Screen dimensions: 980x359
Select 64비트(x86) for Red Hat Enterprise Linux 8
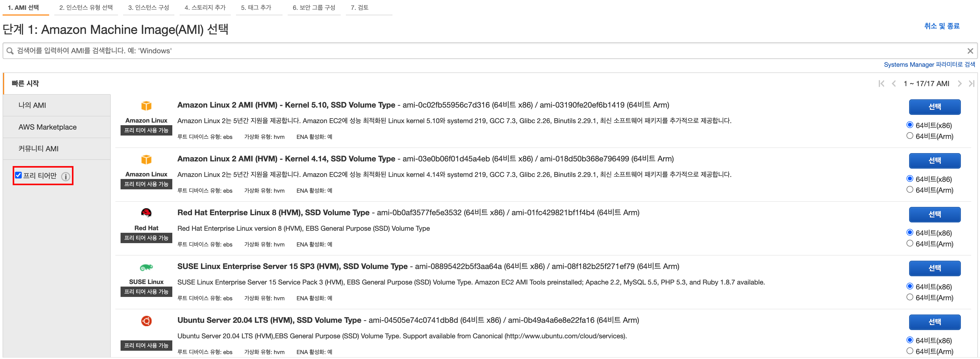click(x=910, y=232)
